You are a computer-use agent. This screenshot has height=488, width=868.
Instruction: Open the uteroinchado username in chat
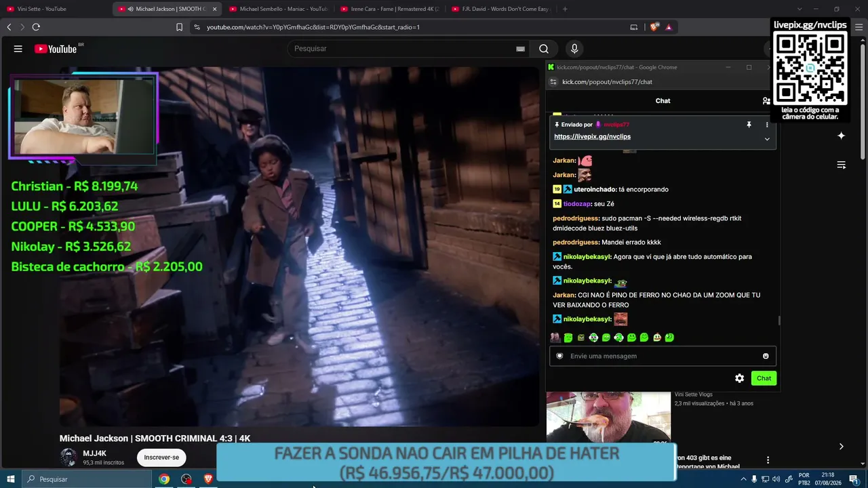(x=595, y=190)
